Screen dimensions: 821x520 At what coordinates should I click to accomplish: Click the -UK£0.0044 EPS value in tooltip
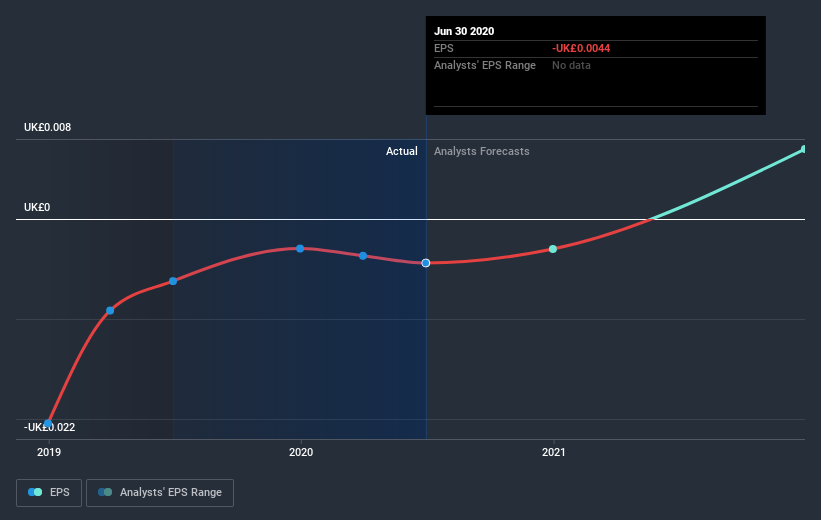click(x=581, y=48)
